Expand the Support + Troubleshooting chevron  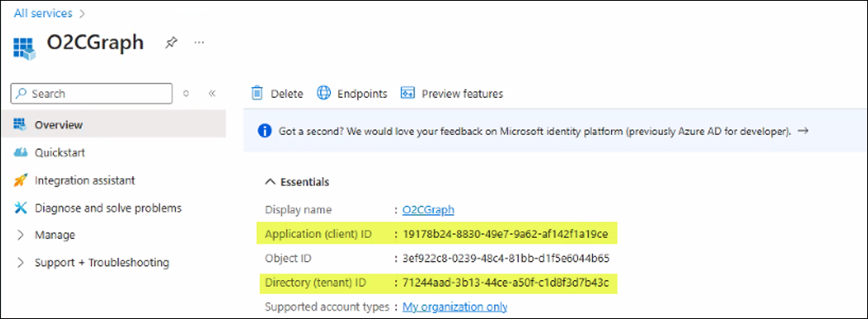coord(21,262)
